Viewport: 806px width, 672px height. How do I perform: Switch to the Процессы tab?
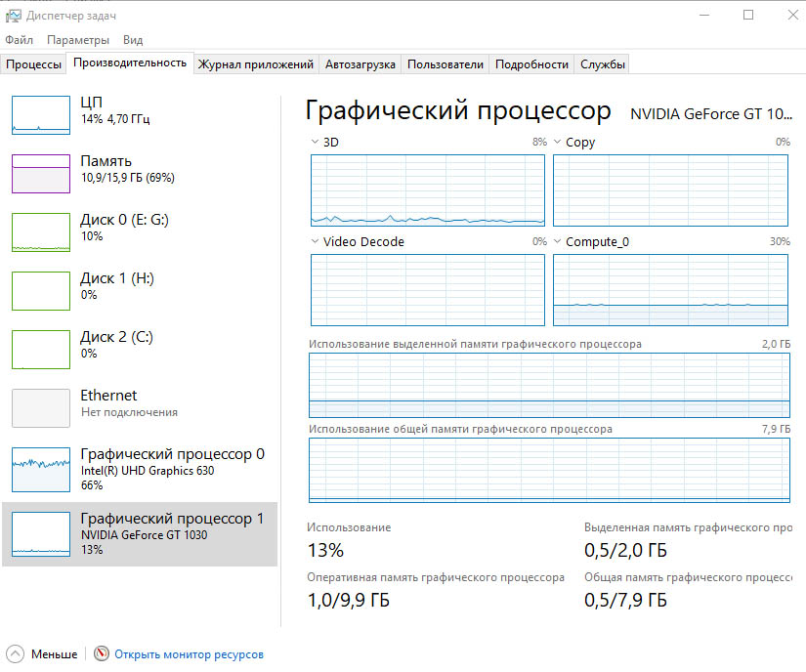click(34, 64)
